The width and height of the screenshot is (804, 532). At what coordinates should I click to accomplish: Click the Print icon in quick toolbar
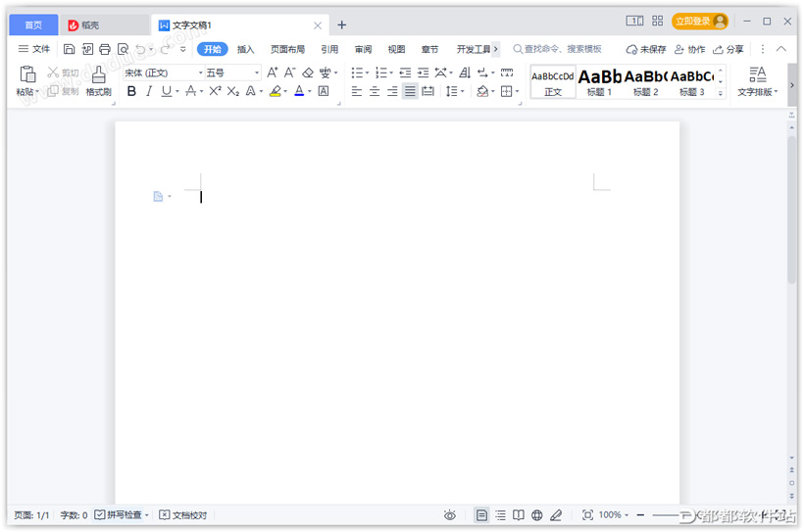point(105,49)
